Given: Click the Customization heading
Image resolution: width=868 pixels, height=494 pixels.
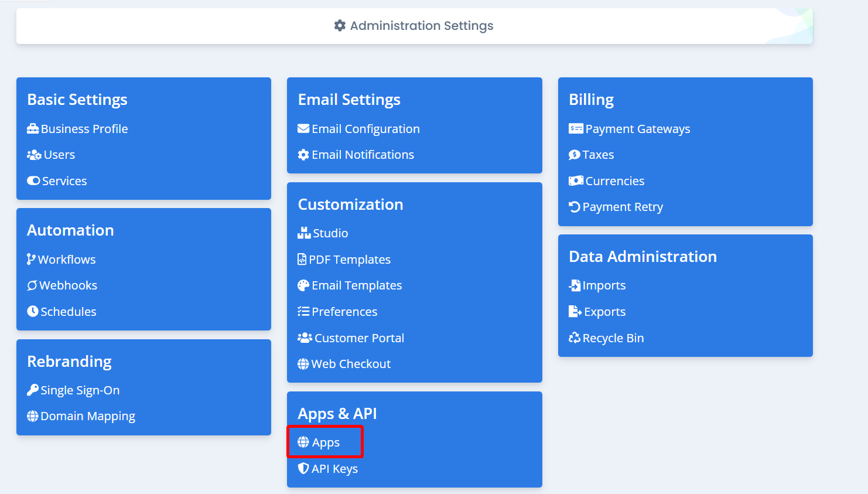Looking at the screenshot, I should pyautogui.click(x=350, y=205).
